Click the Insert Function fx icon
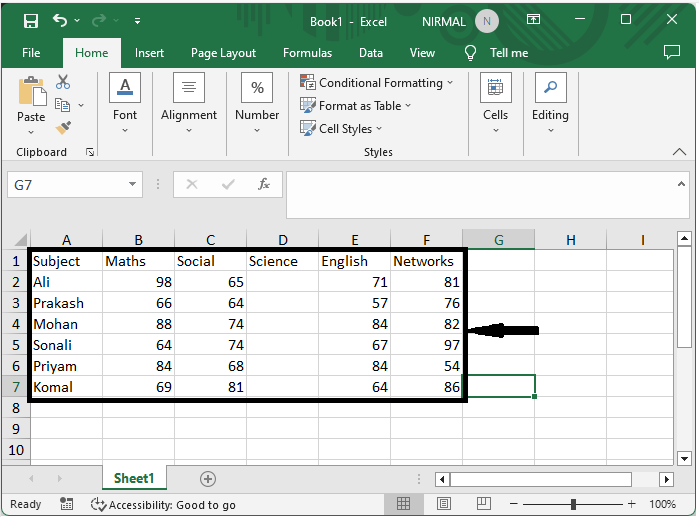Viewport: 699px width, 517px height. coord(264,185)
